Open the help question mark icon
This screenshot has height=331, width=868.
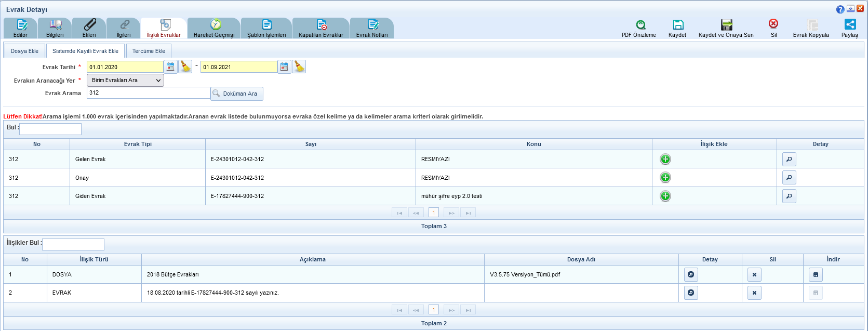[840, 9]
